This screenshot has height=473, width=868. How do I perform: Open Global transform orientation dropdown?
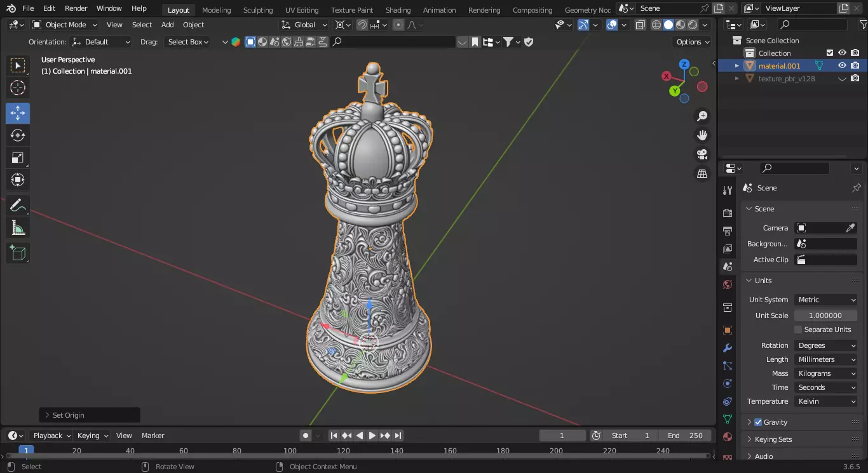click(x=304, y=25)
